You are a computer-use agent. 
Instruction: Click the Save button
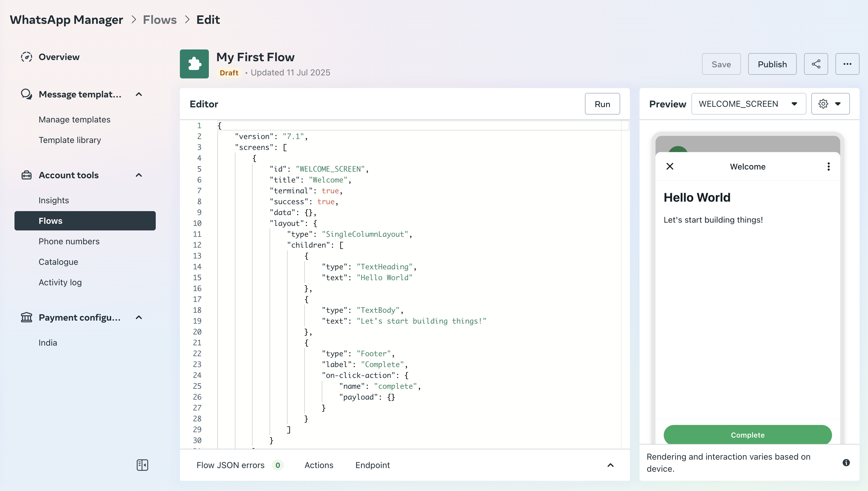tap(721, 64)
